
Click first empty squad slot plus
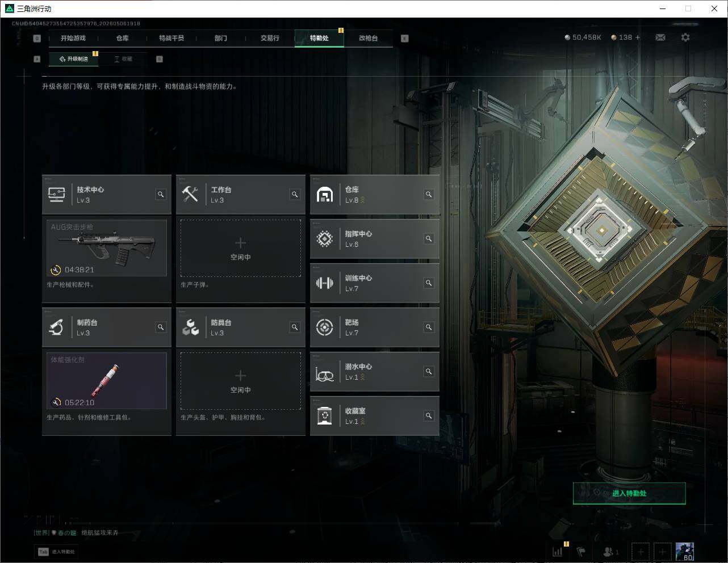coord(641,552)
